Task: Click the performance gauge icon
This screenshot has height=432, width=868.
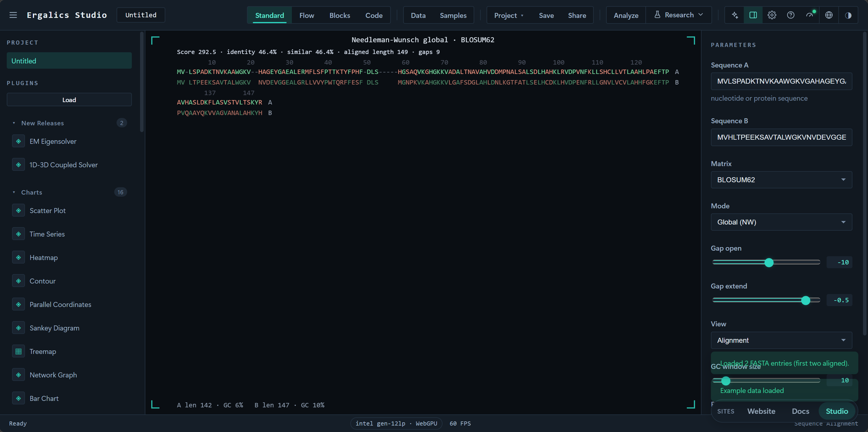Action: [810, 15]
